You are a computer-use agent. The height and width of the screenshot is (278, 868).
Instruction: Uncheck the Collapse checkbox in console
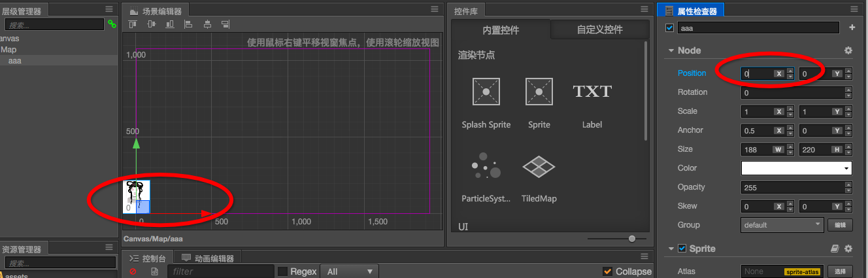(608, 271)
